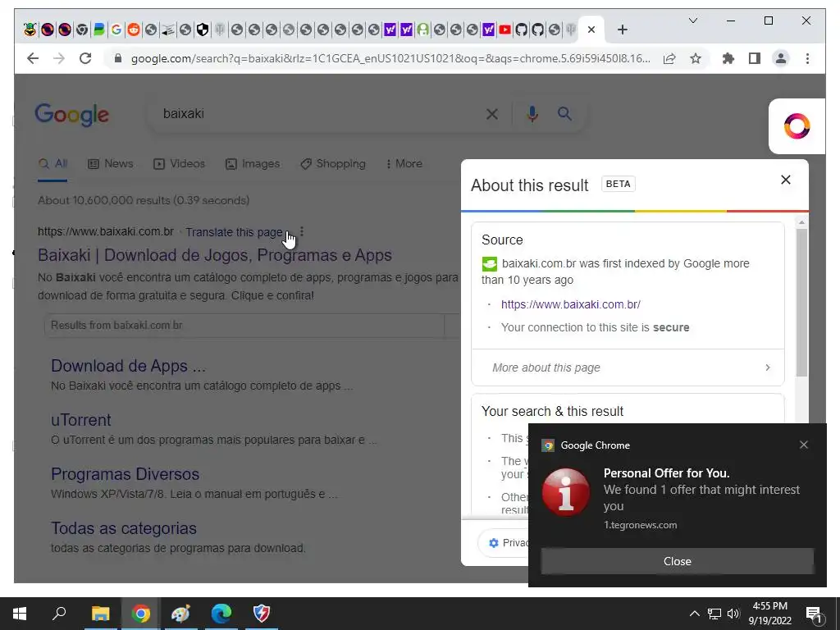Show hidden system tray icons
Viewport: 840px width, 630px height.
[694, 614]
